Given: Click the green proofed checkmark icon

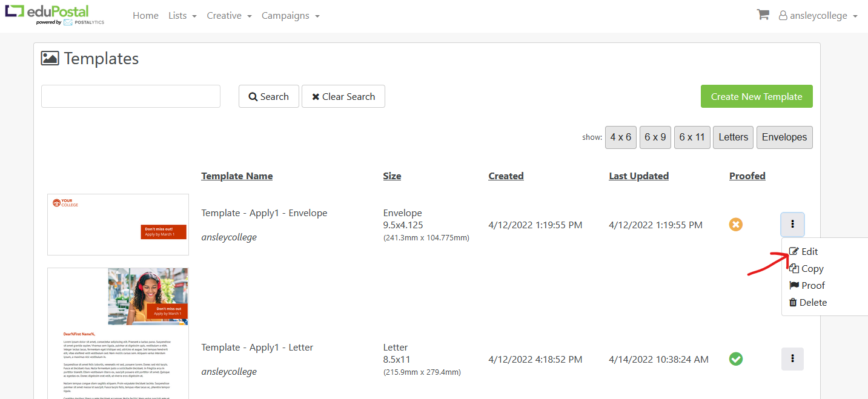Looking at the screenshot, I should pyautogui.click(x=735, y=359).
